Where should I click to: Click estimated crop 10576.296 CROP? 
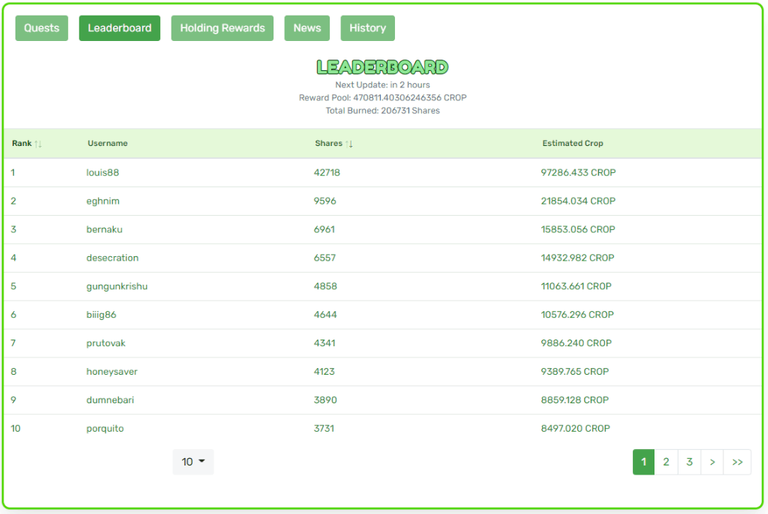577,315
